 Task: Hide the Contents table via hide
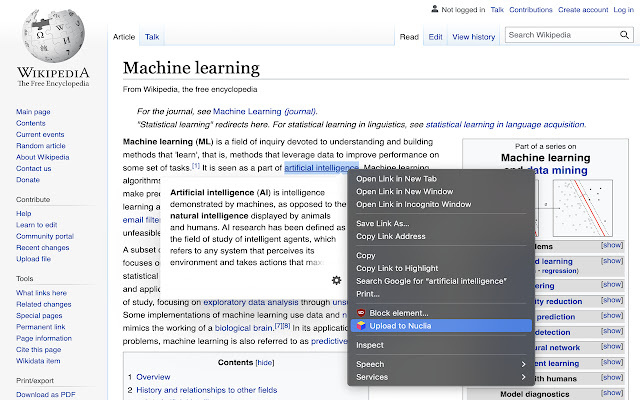(x=264, y=362)
